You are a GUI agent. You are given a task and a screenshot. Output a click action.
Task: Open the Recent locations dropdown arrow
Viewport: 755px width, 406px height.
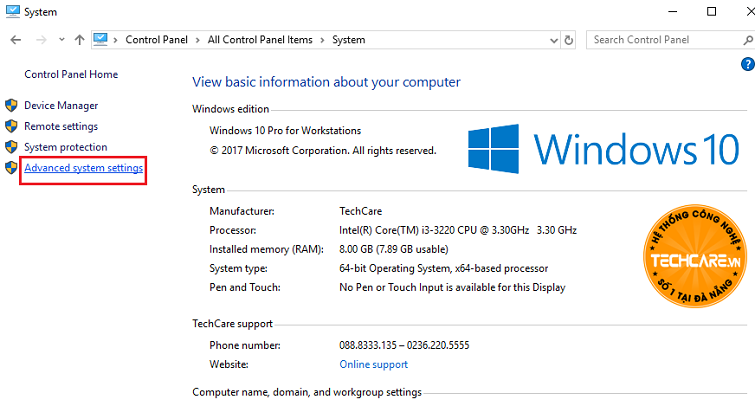(x=61, y=40)
